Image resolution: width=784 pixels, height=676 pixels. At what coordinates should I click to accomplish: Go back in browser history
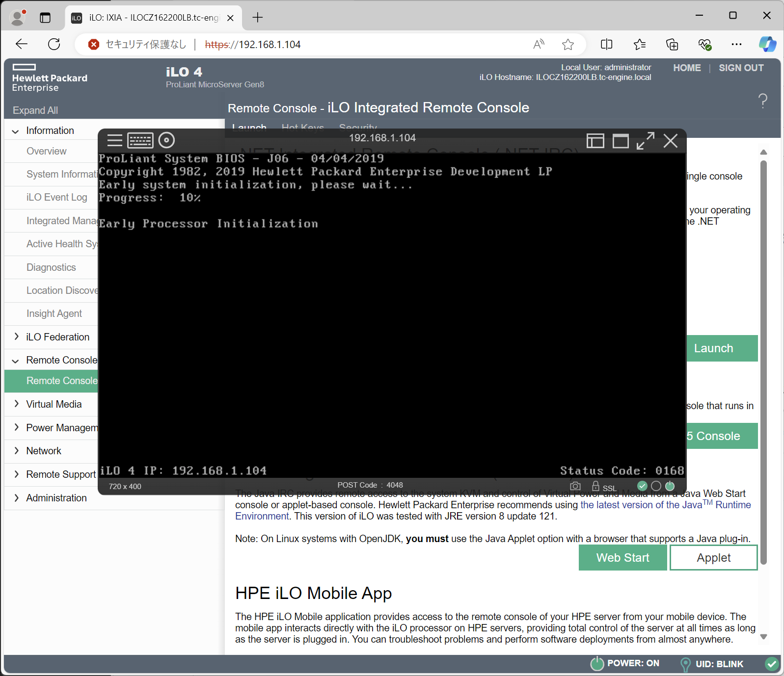(x=22, y=44)
